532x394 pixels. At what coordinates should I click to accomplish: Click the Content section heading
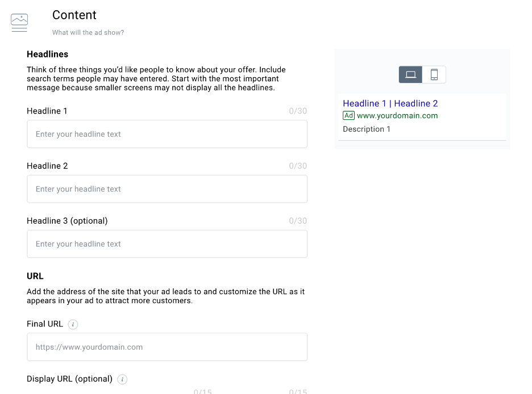(x=74, y=15)
